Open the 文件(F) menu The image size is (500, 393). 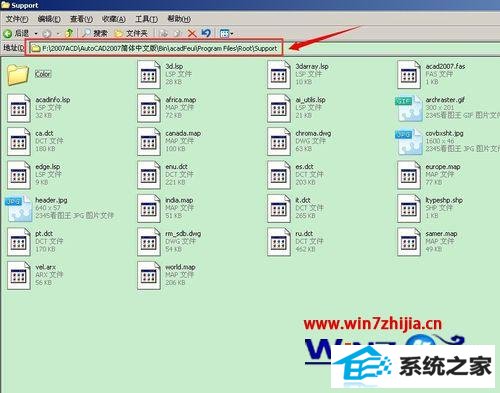pyautogui.click(x=17, y=19)
